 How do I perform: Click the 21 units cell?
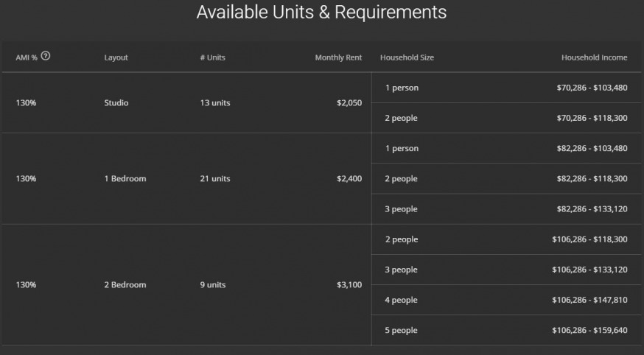(214, 179)
